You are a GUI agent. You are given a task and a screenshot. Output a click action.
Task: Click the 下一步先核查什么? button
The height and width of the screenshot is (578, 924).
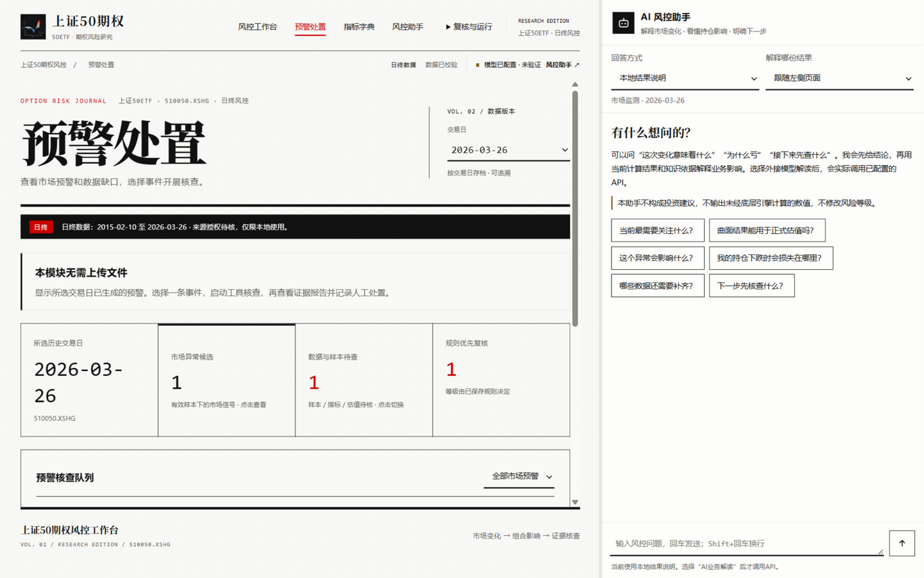coord(751,286)
